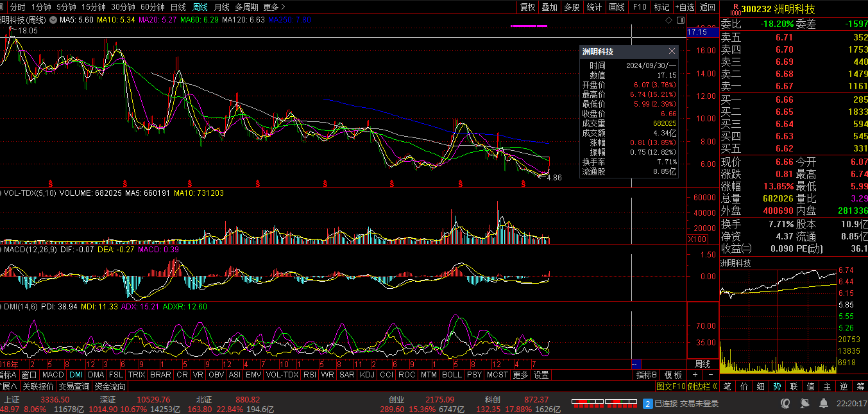Click the diamond icon at chart top right
This screenshot has width=868, height=414.
669,21
